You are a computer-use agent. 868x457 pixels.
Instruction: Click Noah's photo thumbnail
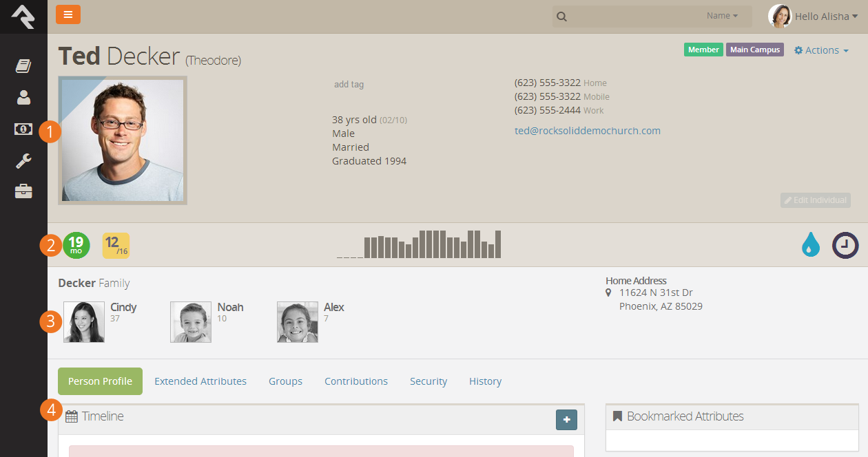coord(191,322)
